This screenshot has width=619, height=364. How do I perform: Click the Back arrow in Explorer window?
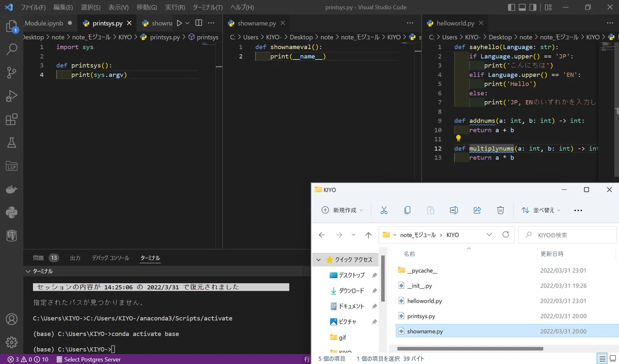[x=322, y=235]
